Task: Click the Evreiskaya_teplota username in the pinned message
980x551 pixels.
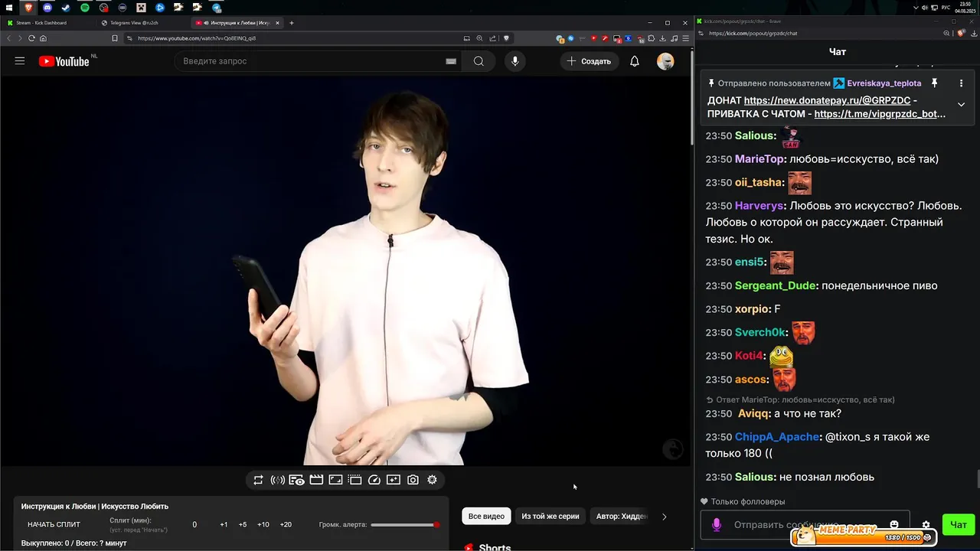Action: (884, 83)
